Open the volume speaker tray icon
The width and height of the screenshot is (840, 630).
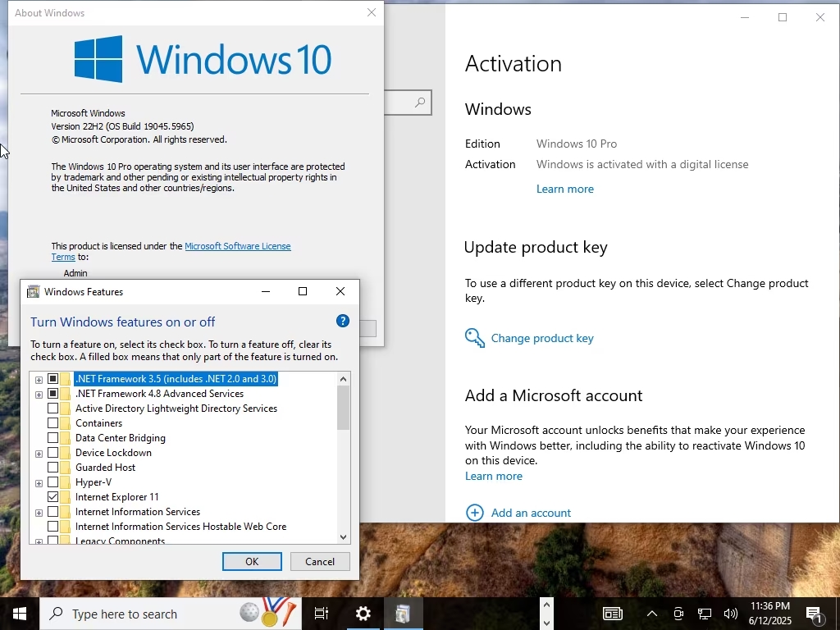[730, 614]
